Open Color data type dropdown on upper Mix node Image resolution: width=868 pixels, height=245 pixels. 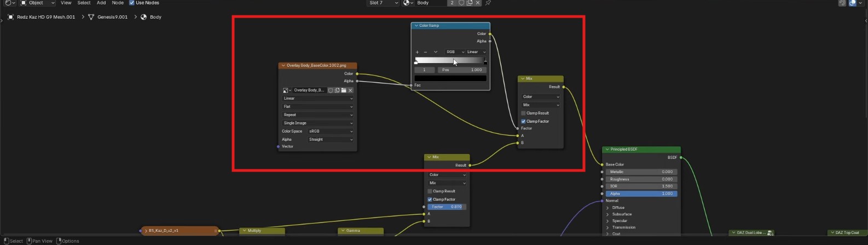click(541, 97)
